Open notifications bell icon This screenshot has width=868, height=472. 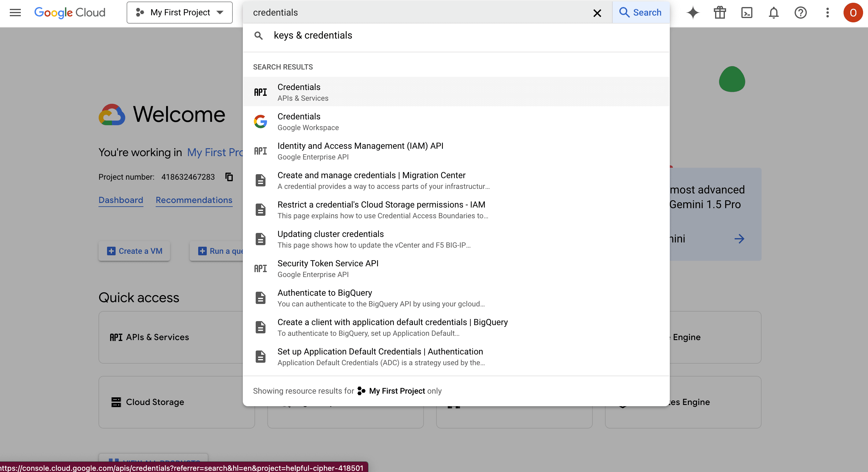tap(774, 13)
